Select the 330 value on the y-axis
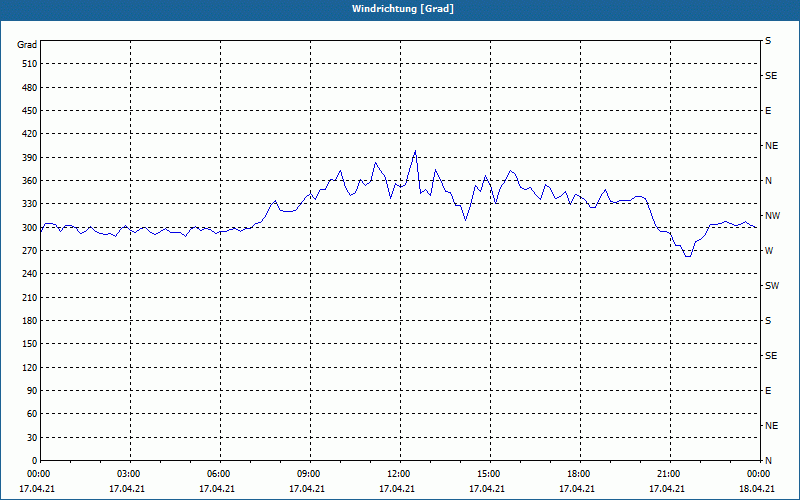800x500 pixels. 30,204
